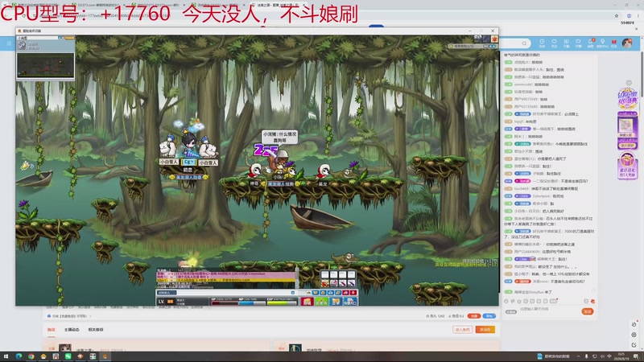This screenshot has height=362, width=644.
Task: Toggle the minimap size button
Action: click(x=60, y=38)
